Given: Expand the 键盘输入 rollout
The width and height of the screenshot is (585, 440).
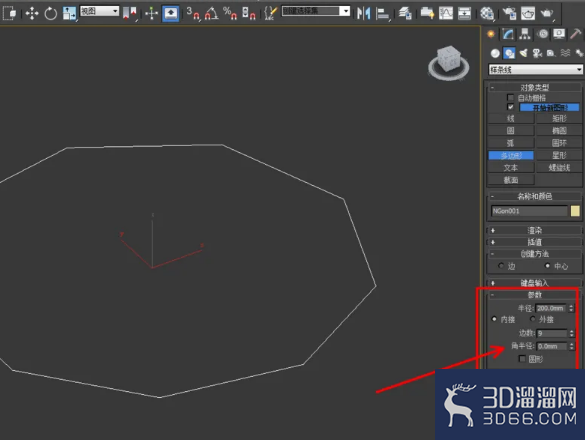Looking at the screenshot, I should [534, 283].
